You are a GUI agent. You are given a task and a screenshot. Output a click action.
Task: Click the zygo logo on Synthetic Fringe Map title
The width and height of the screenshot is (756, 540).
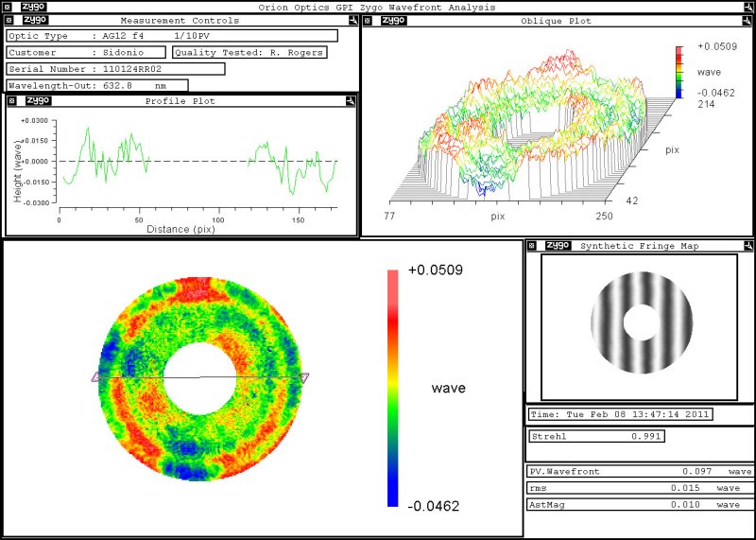click(x=558, y=246)
